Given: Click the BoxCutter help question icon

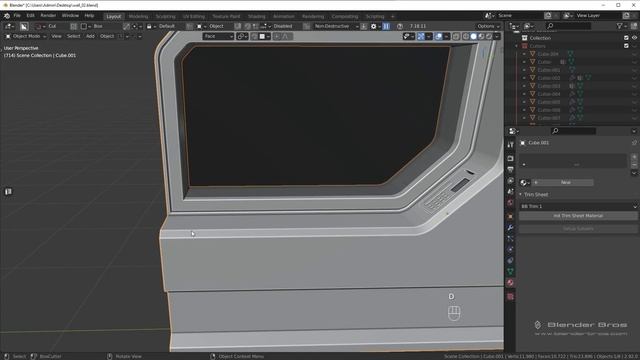Looking at the screenshot, I should click(x=400, y=26).
